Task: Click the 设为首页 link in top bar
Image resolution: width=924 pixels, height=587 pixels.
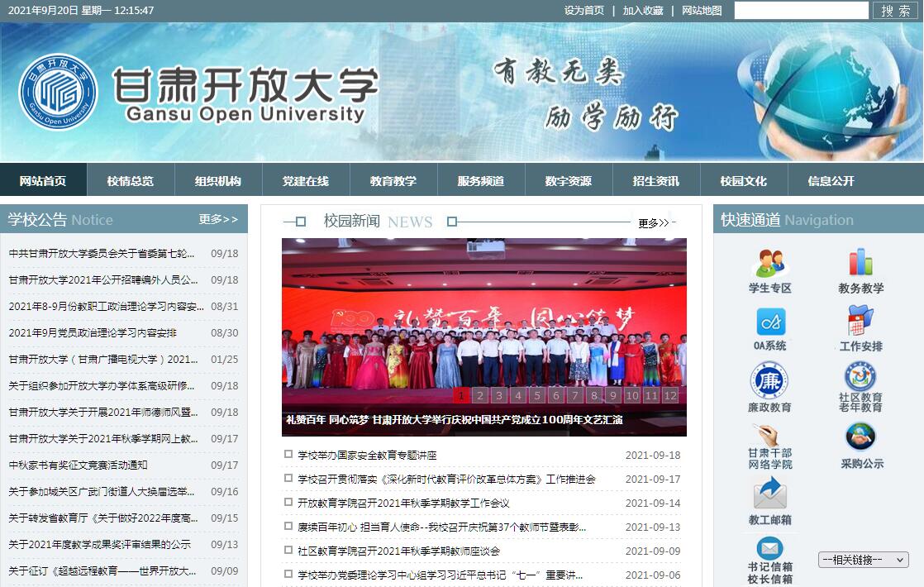Action: pyautogui.click(x=584, y=11)
